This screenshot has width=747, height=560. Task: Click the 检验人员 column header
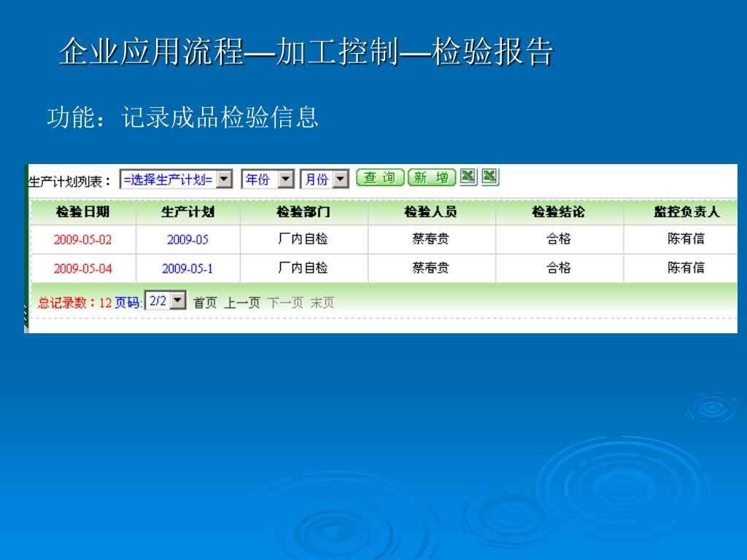click(430, 212)
